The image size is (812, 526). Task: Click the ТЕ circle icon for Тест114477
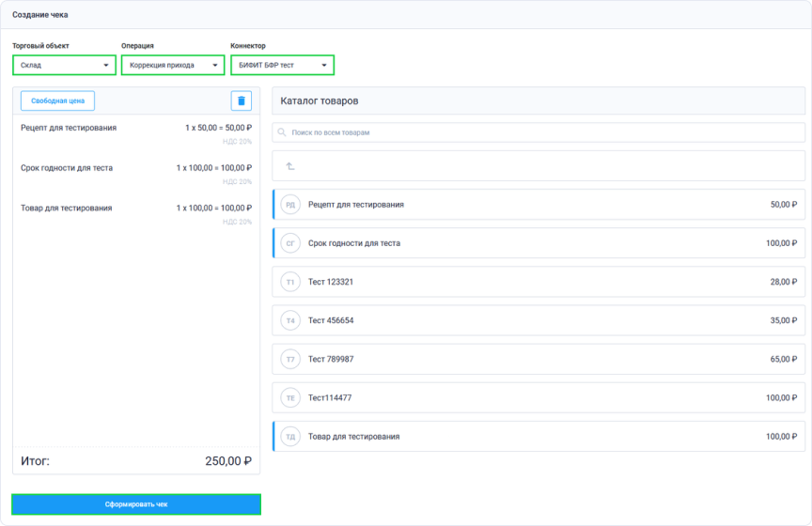(x=290, y=398)
